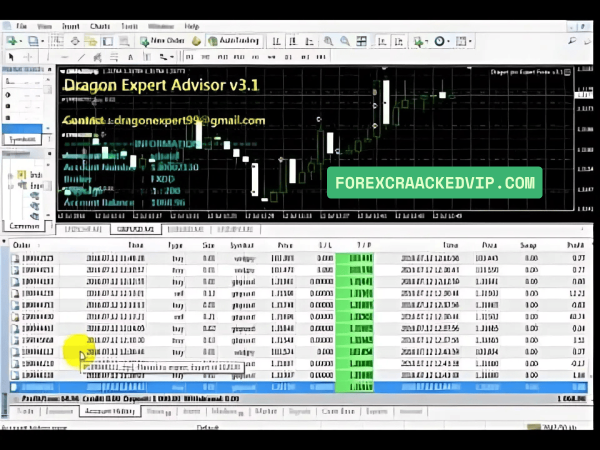This screenshot has width=600, height=450.
Task: Select the Text tool
Action: point(130,57)
